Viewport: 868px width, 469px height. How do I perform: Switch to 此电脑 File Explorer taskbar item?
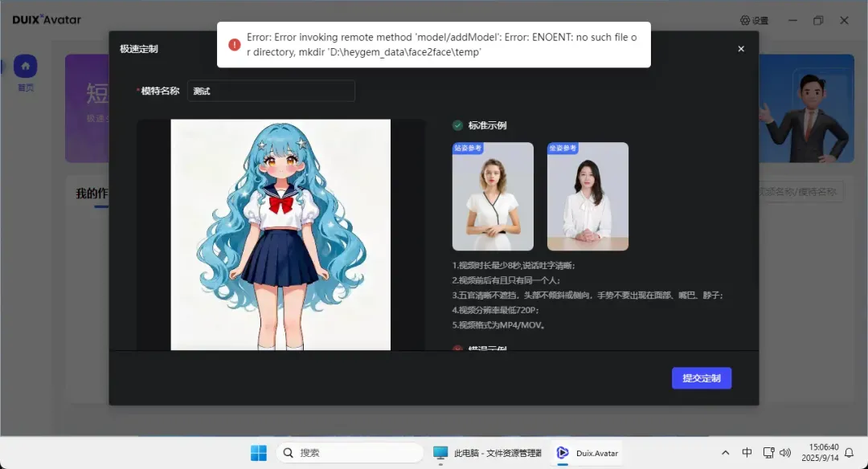click(487, 453)
